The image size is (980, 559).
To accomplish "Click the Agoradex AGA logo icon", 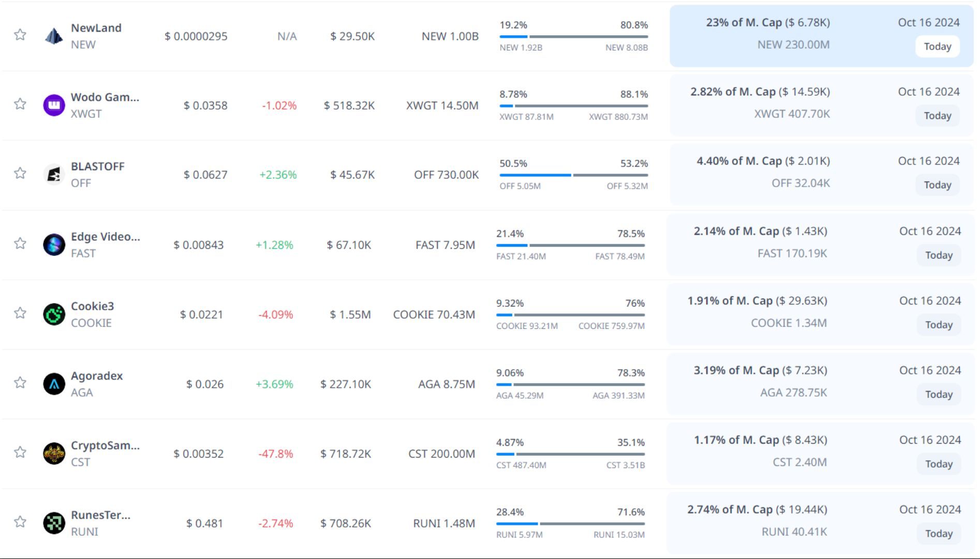I will tap(54, 384).
